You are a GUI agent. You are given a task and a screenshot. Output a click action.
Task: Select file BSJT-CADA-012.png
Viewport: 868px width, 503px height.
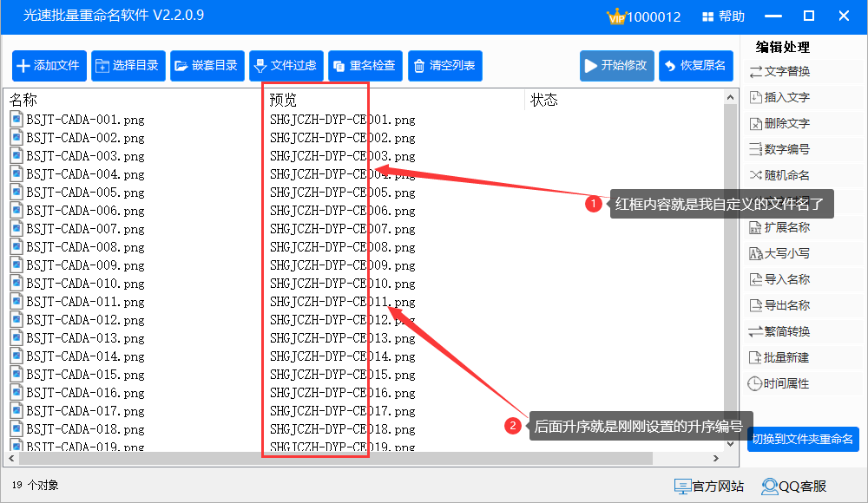pyautogui.click(x=85, y=320)
